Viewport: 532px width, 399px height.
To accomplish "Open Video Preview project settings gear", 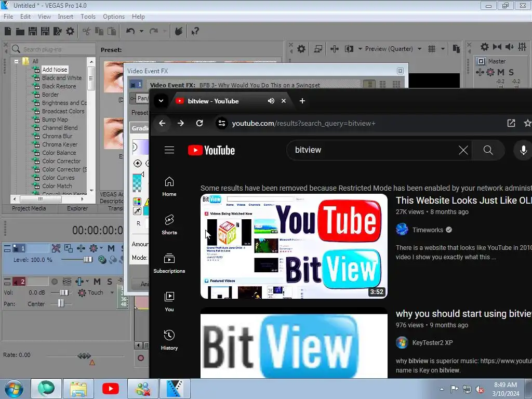I will pyautogui.click(x=301, y=49).
